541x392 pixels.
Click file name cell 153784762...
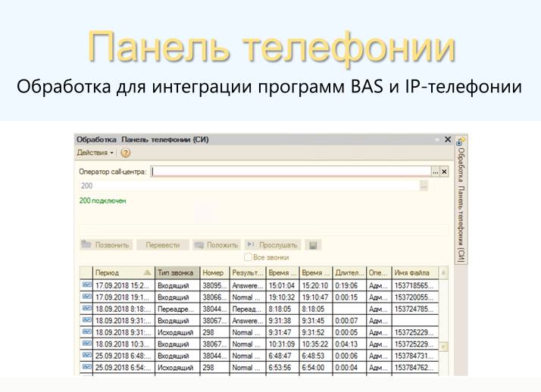point(415,368)
